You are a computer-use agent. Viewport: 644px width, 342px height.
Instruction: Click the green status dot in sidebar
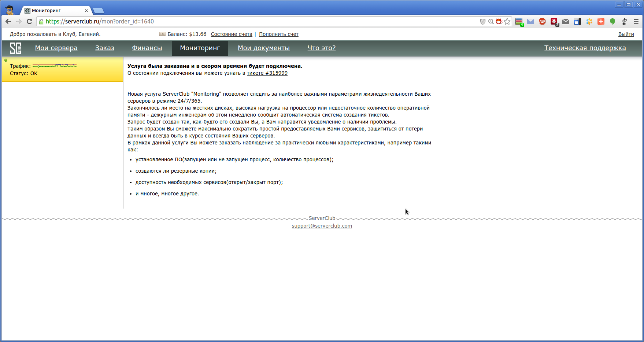tap(6, 60)
